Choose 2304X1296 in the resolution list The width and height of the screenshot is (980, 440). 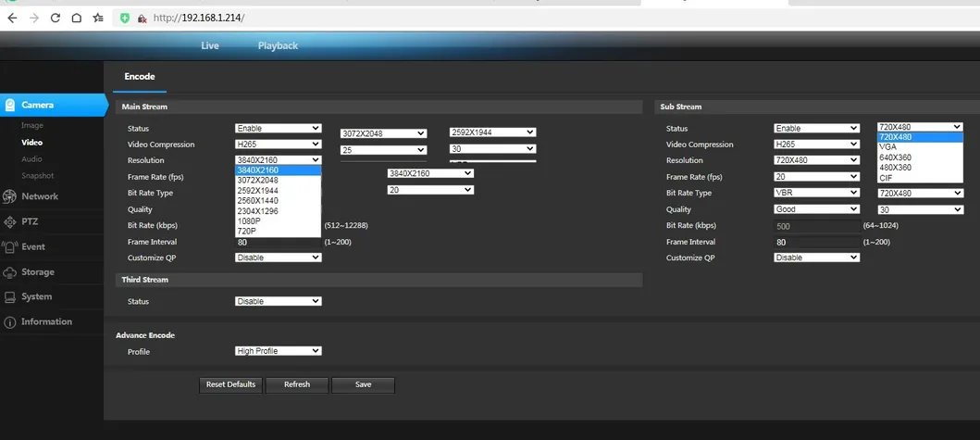[x=279, y=211]
